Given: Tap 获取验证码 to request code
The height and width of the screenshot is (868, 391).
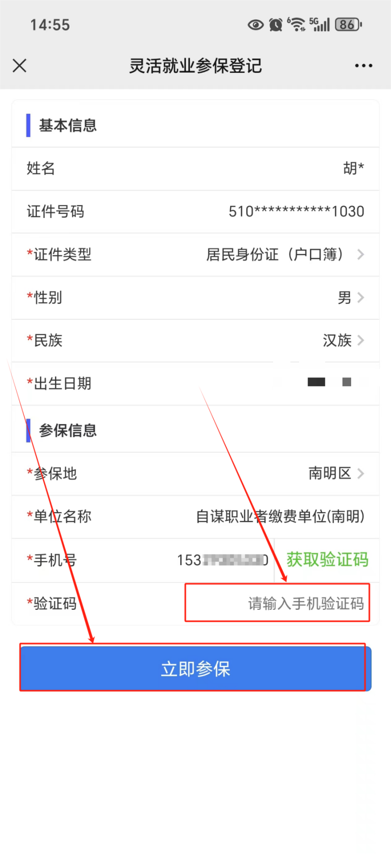Looking at the screenshot, I should click(x=327, y=560).
